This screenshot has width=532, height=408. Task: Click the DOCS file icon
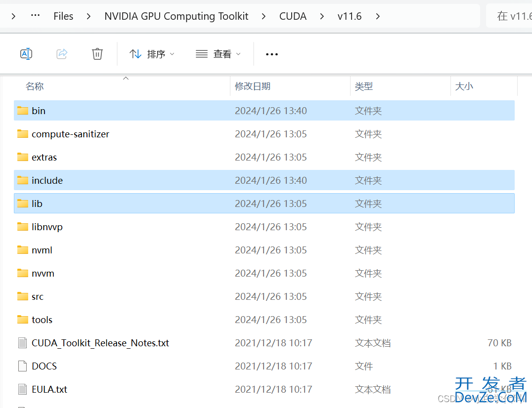(x=22, y=366)
